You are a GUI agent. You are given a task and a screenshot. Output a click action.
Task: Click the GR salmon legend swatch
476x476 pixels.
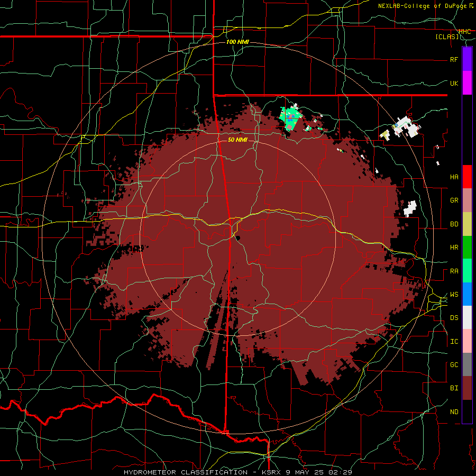click(467, 200)
